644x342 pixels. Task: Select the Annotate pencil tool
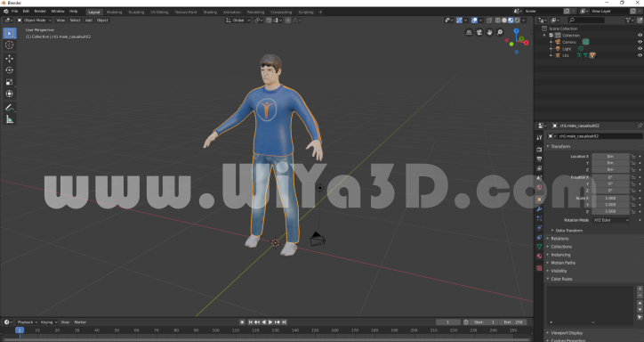pyautogui.click(x=10, y=108)
